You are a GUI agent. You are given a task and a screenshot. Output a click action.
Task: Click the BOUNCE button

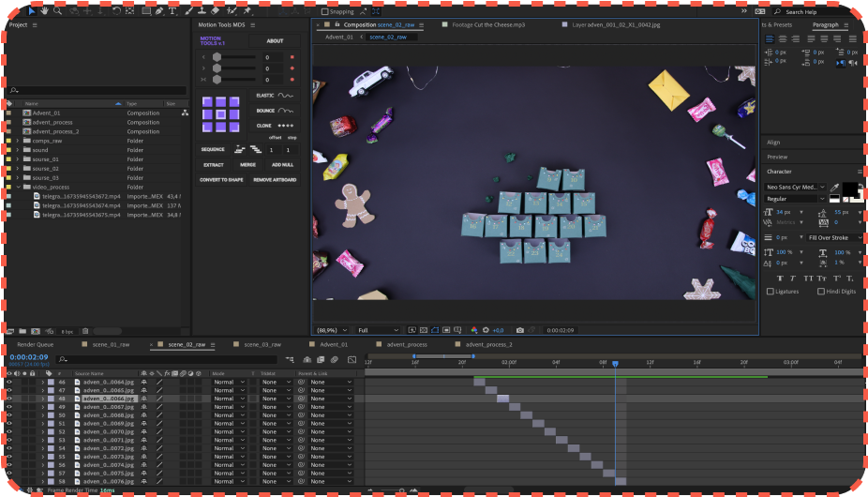point(275,111)
